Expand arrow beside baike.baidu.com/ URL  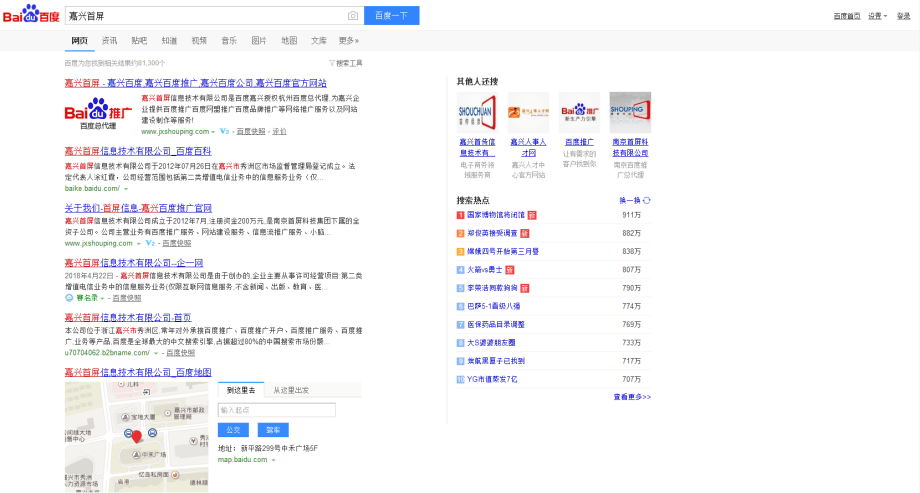point(126,189)
